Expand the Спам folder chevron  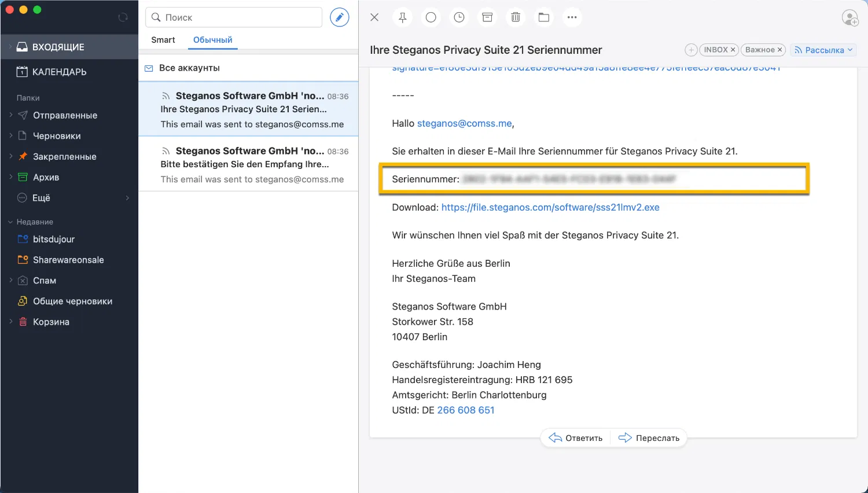click(10, 280)
